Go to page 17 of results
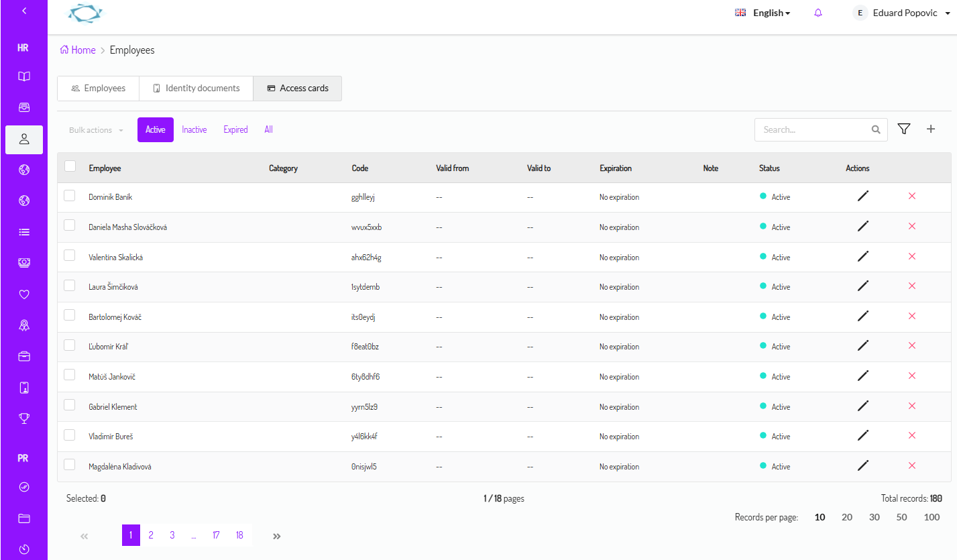 pos(216,535)
